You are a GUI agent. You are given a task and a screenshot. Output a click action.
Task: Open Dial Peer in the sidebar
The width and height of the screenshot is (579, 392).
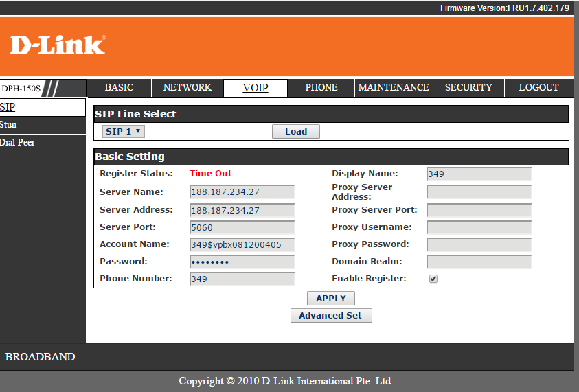coord(17,142)
